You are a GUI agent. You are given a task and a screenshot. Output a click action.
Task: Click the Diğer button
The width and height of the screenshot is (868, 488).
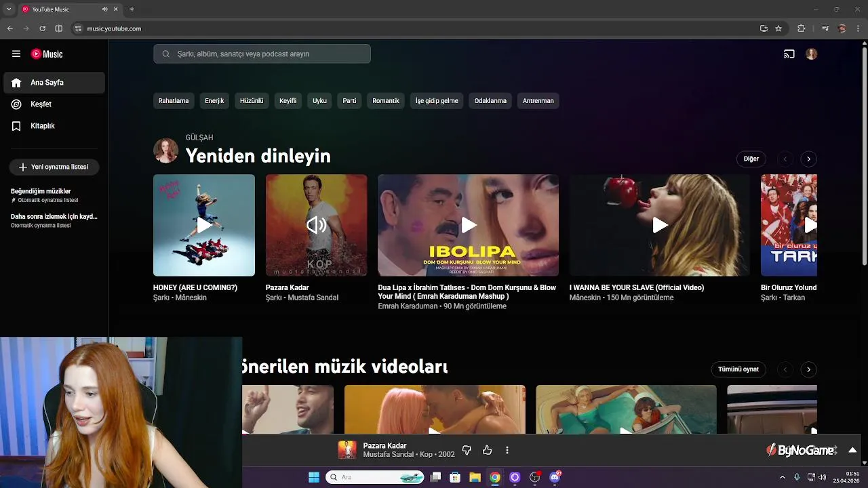[751, 159]
